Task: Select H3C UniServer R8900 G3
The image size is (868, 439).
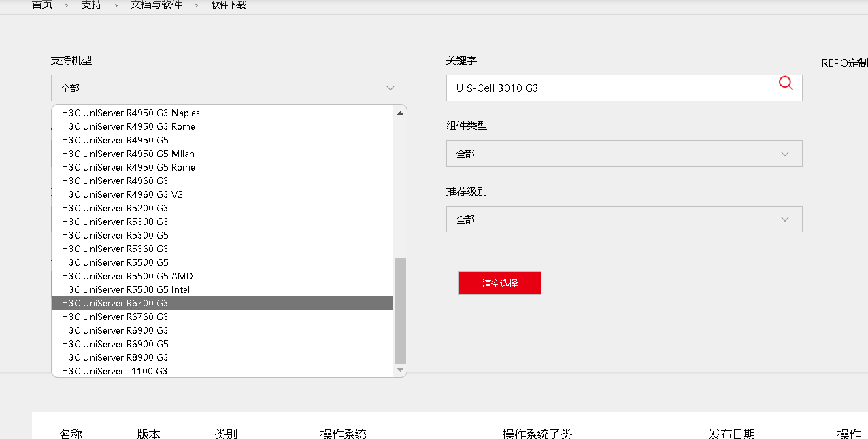Action: click(x=222, y=357)
